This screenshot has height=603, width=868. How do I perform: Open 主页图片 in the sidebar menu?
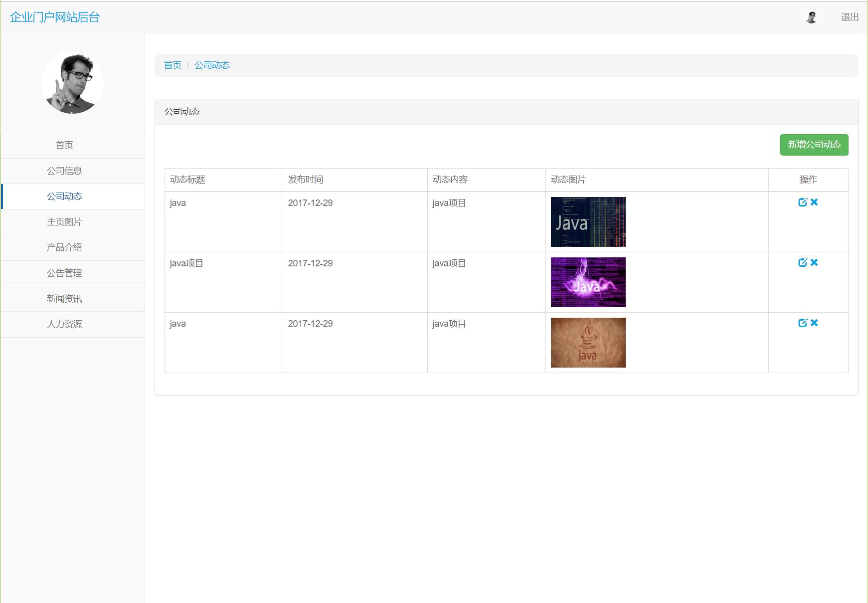click(x=73, y=222)
